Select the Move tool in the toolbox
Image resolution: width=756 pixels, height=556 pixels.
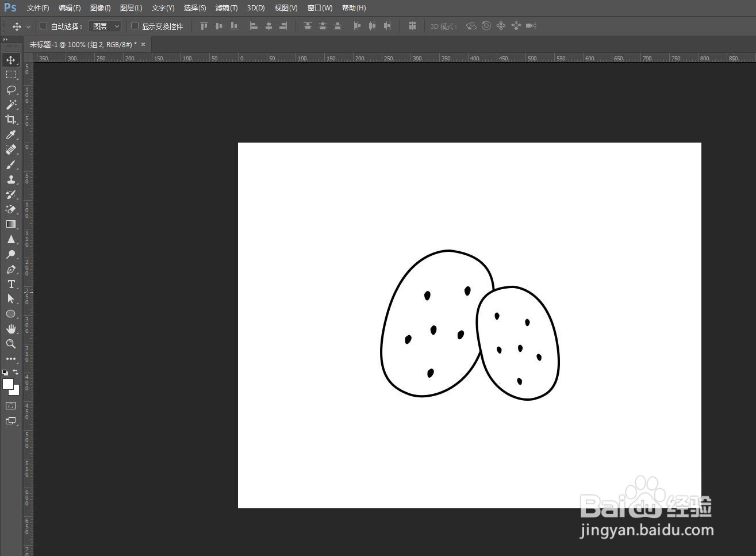(11, 60)
